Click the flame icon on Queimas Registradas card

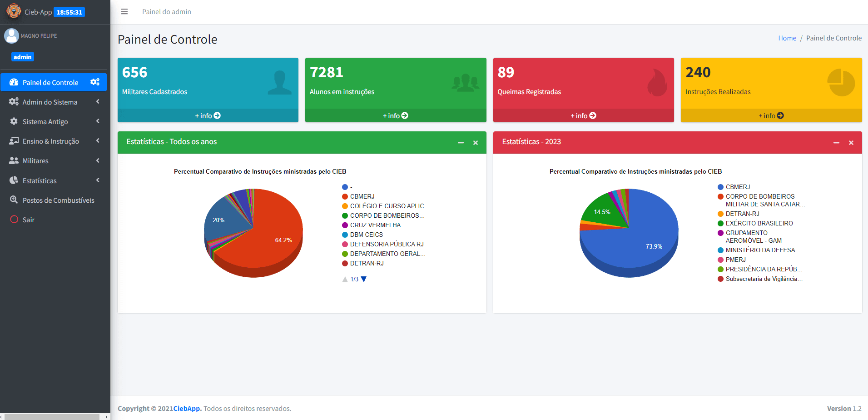(x=657, y=83)
